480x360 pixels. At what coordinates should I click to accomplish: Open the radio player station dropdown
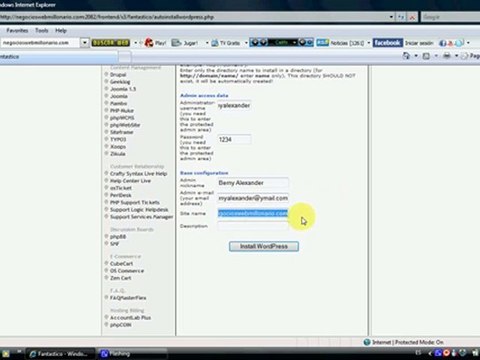[x=294, y=42]
